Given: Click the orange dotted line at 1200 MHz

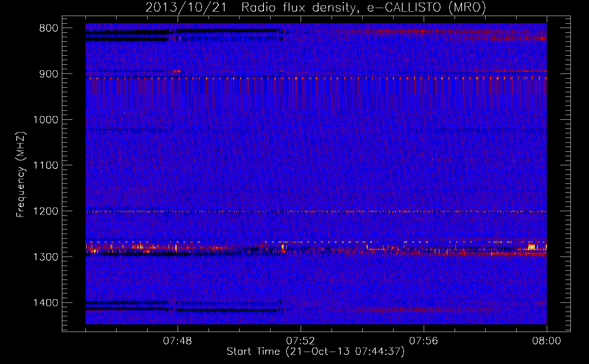Looking at the screenshot, I should (x=316, y=211).
